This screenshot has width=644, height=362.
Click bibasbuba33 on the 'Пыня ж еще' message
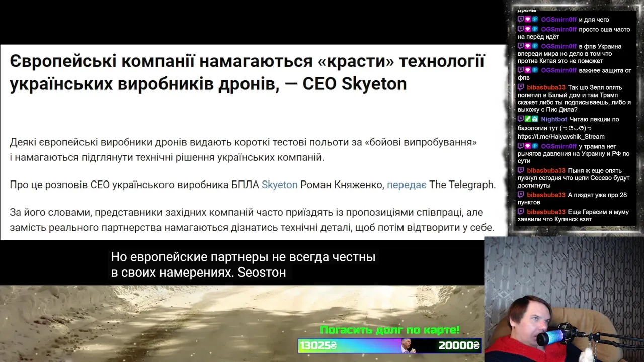coord(546,170)
